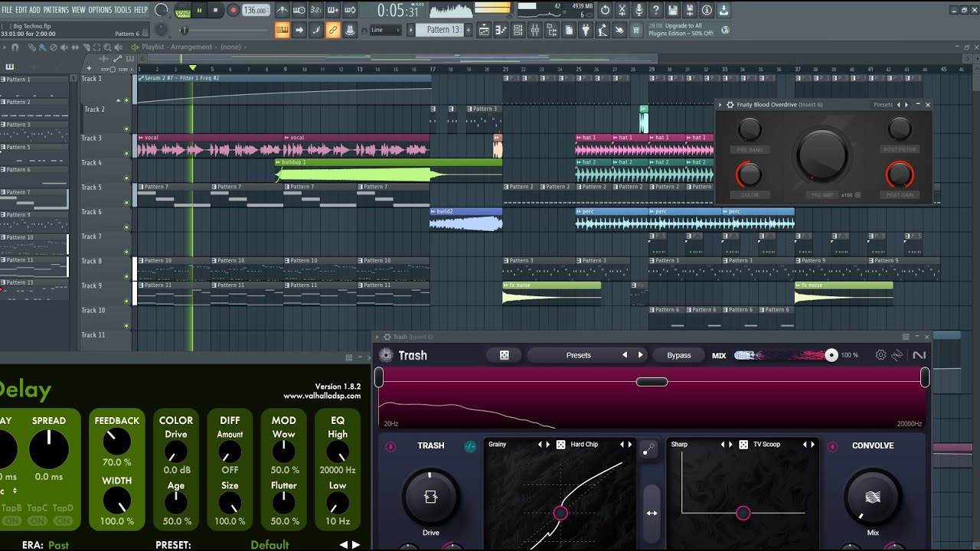Screen dimensions: 980x551
Task: Open the TOOLS menu
Action: point(122,10)
